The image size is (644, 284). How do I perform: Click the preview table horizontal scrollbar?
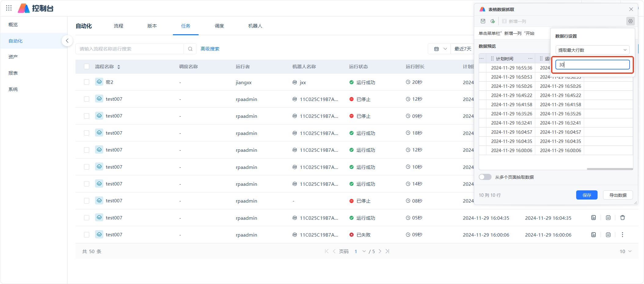[x=609, y=169]
